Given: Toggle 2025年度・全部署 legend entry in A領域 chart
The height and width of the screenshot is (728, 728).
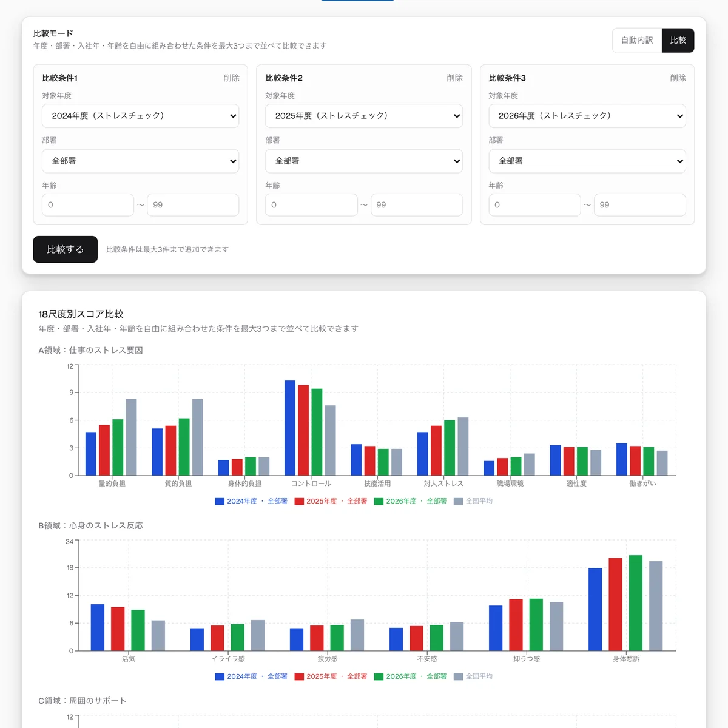Looking at the screenshot, I should [x=331, y=502].
